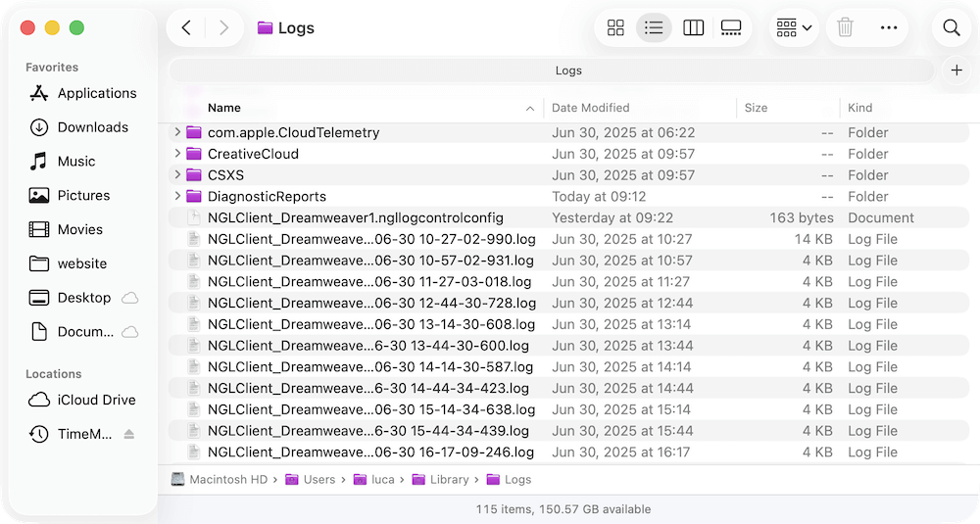Sort by Date Modified column
Screen dimensions: 980x524
pyautogui.click(x=591, y=108)
